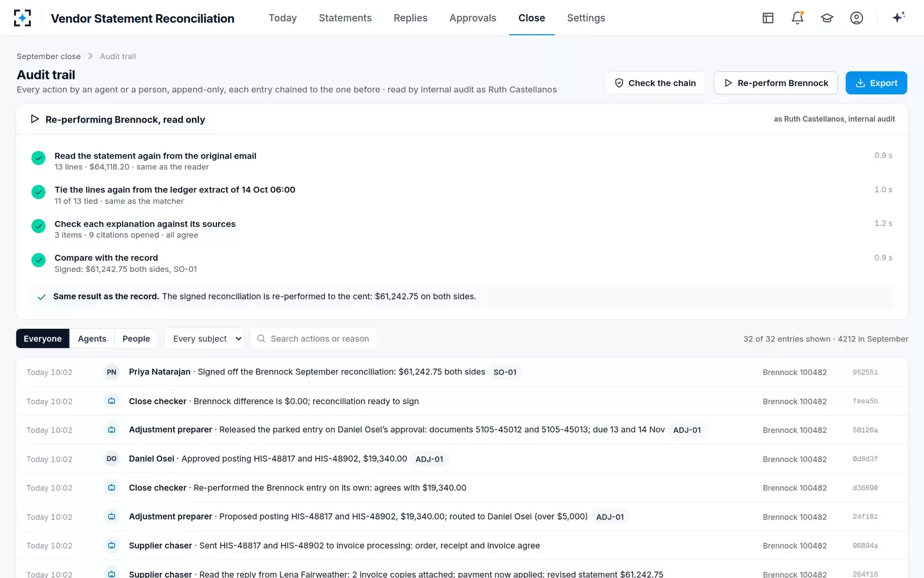This screenshot has height=578, width=924.
Task: Click hash 24f181 on the Proposed posting row
Action: [865, 517]
